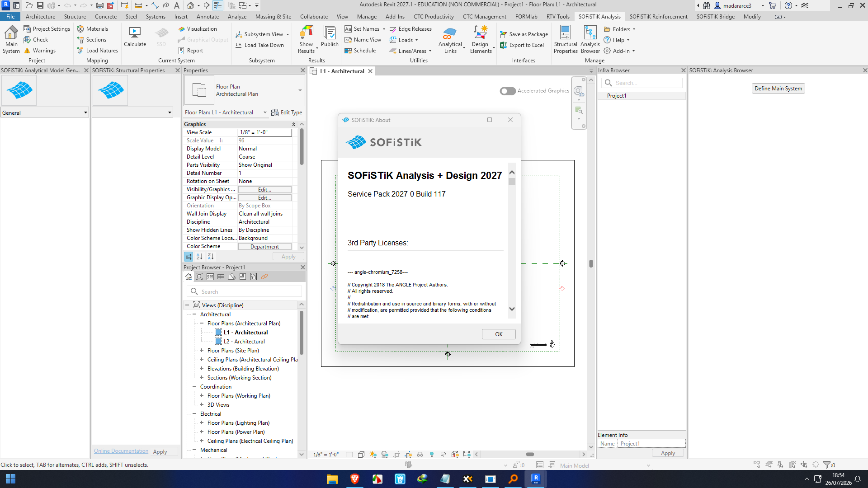Viewport: 868px width, 488px height.
Task: Open Design Elements tool
Action: [481, 39]
